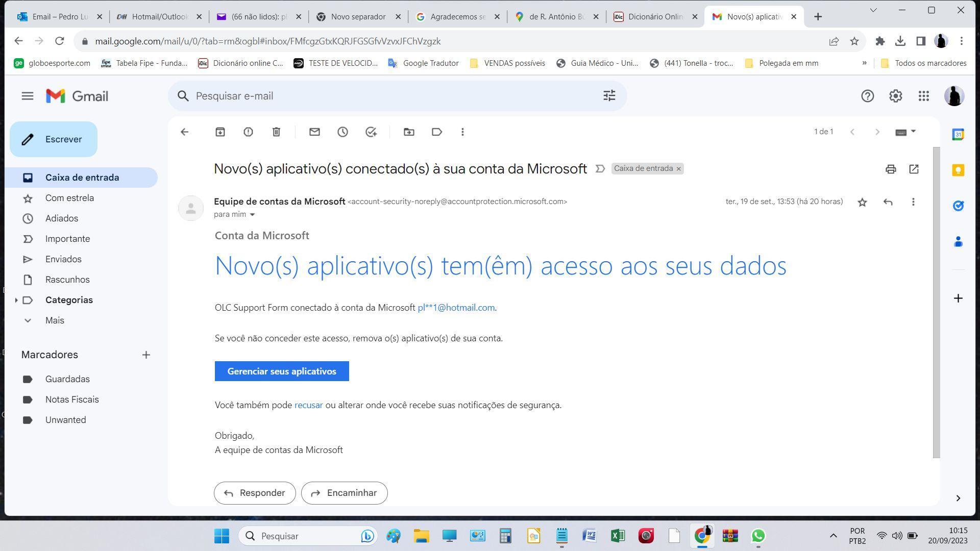Open a new browser tab
Screen dimensions: 980x551
(818, 17)
